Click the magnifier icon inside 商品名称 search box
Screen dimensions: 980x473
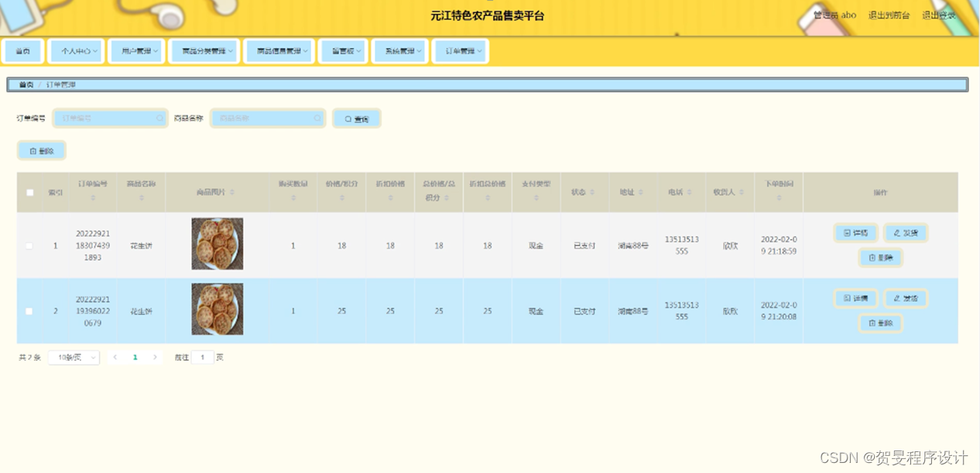pyautogui.click(x=317, y=118)
